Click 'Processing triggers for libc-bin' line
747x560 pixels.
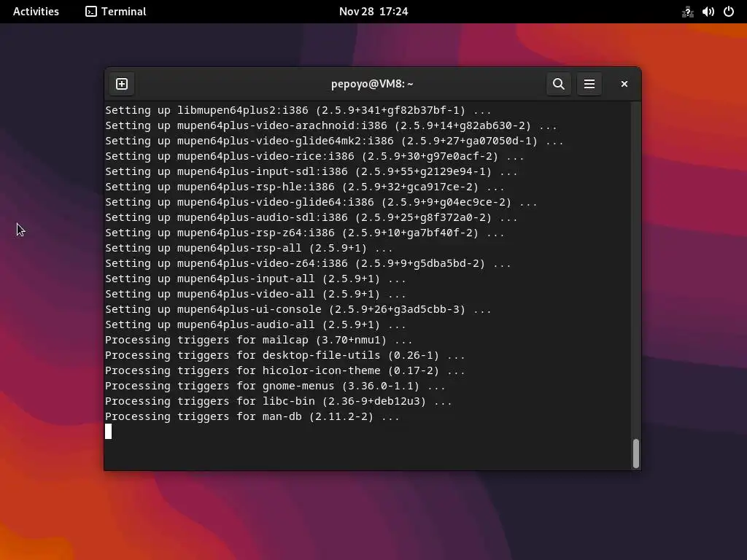[278, 401]
